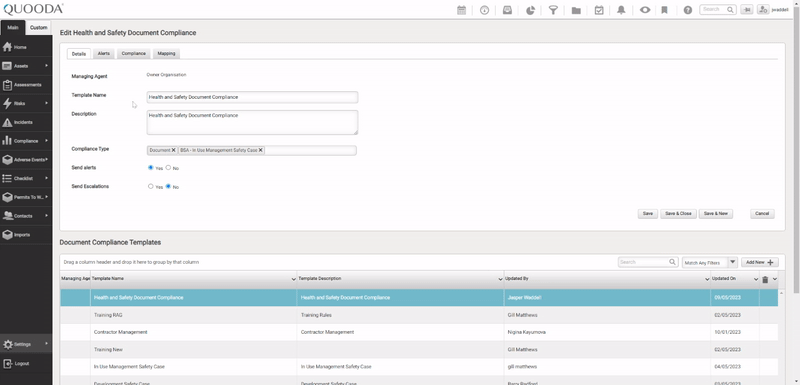This screenshot has height=385, width=800.
Task: Switch to the Custom sidebar tab
Action: click(x=38, y=28)
